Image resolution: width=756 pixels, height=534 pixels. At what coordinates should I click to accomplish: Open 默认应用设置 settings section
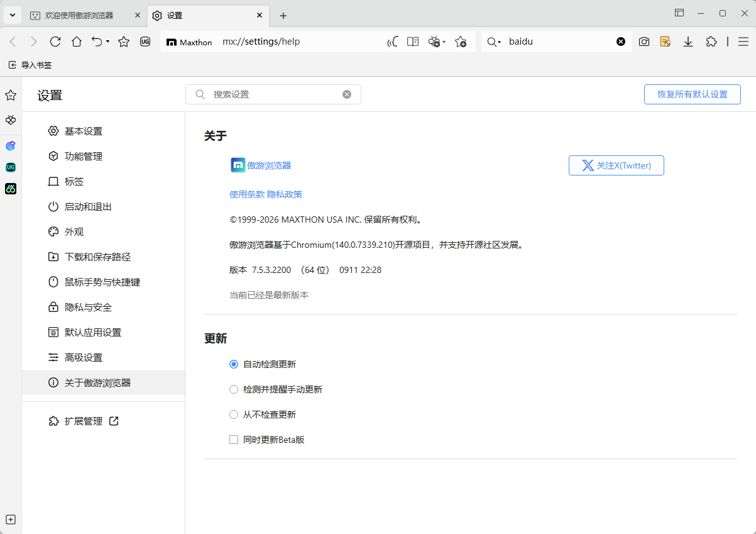(103, 332)
